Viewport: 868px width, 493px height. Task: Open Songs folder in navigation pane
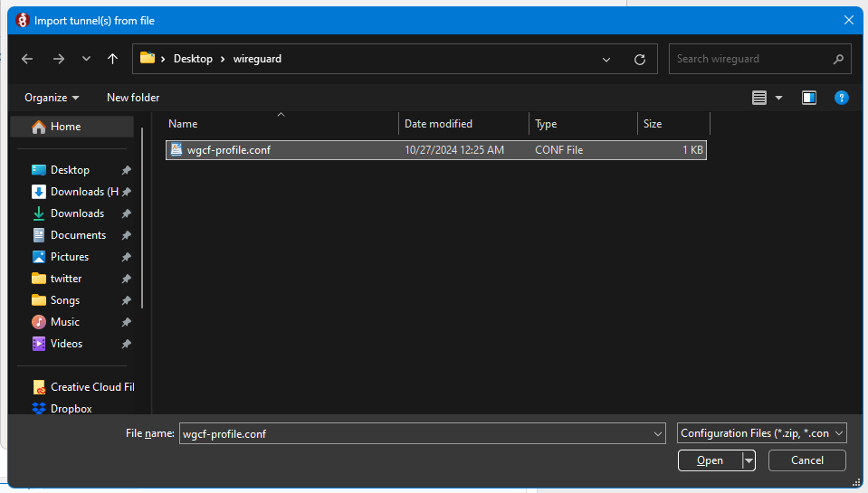click(56, 300)
